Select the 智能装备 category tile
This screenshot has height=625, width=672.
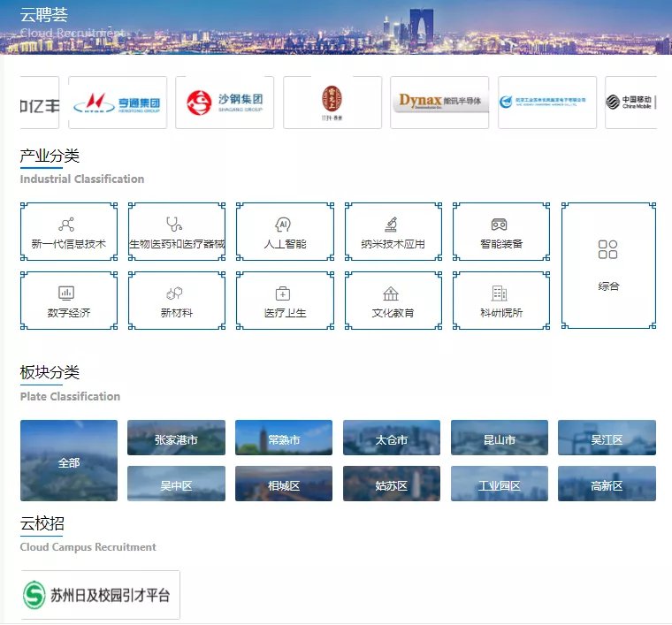coord(500,232)
